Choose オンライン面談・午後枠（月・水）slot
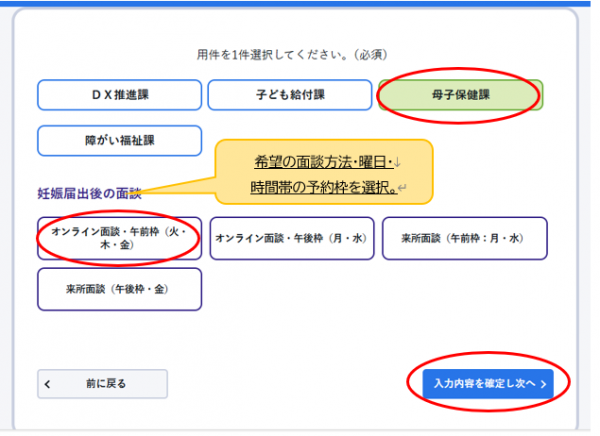The image size is (600, 436). pos(292,239)
